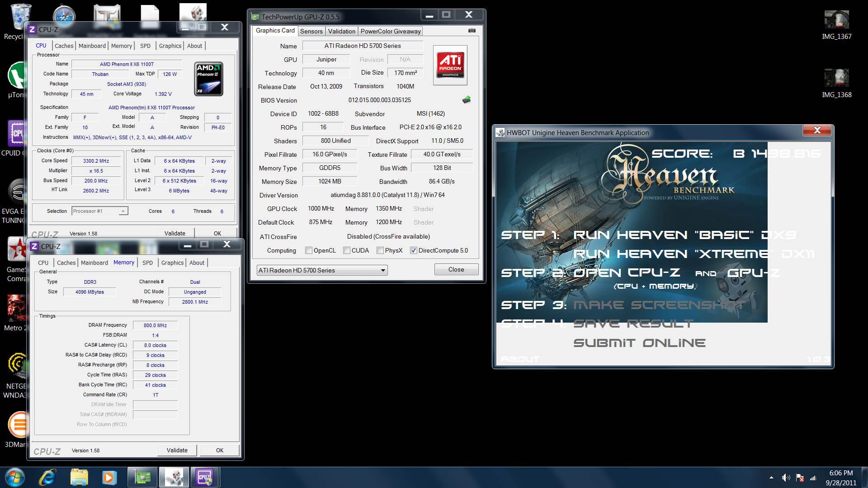
Task: Switch to CPU-Z taskbar button
Action: tap(204, 477)
